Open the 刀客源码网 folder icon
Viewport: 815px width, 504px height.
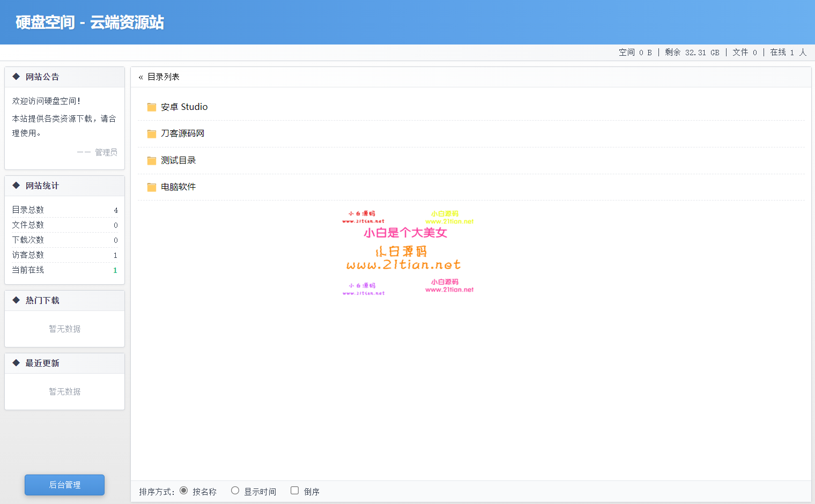151,134
